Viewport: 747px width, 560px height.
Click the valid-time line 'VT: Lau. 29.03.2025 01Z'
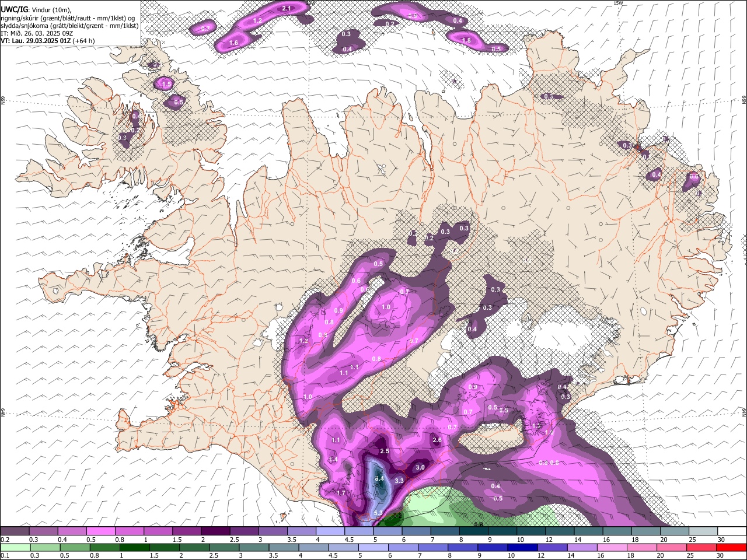[36, 41]
